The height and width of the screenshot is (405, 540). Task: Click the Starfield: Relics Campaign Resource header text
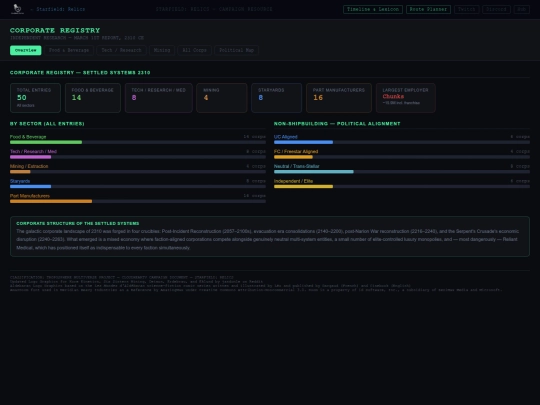(214, 9)
